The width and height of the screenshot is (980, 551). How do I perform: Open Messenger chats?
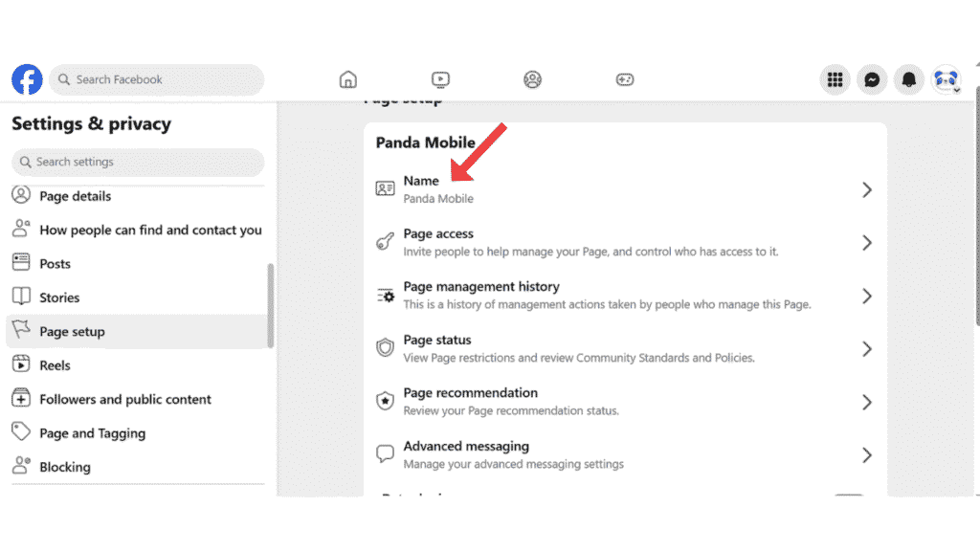(872, 79)
